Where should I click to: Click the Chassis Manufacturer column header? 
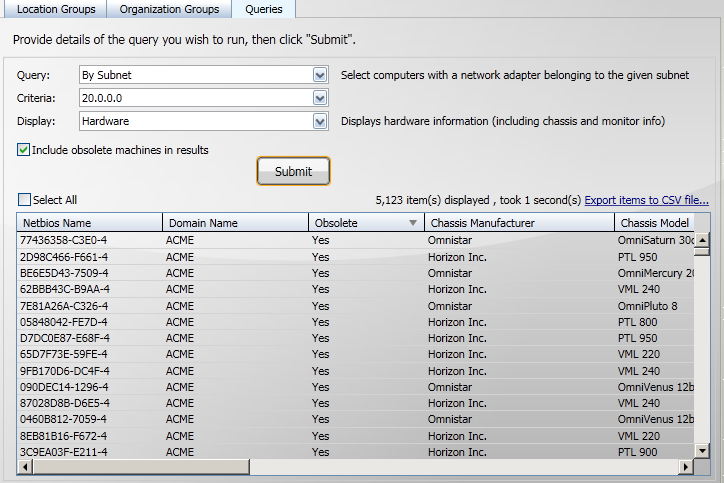point(518,223)
